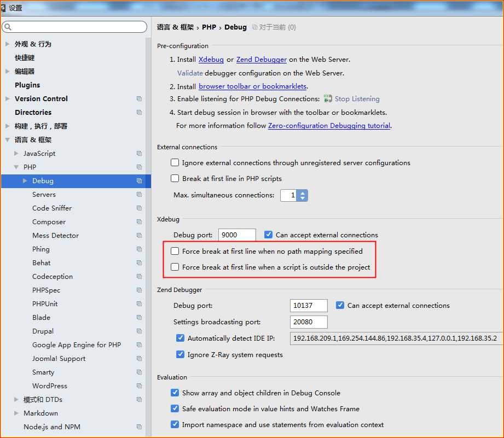Collapse the PHP node
Screen dimensions: 504x438
16,167
